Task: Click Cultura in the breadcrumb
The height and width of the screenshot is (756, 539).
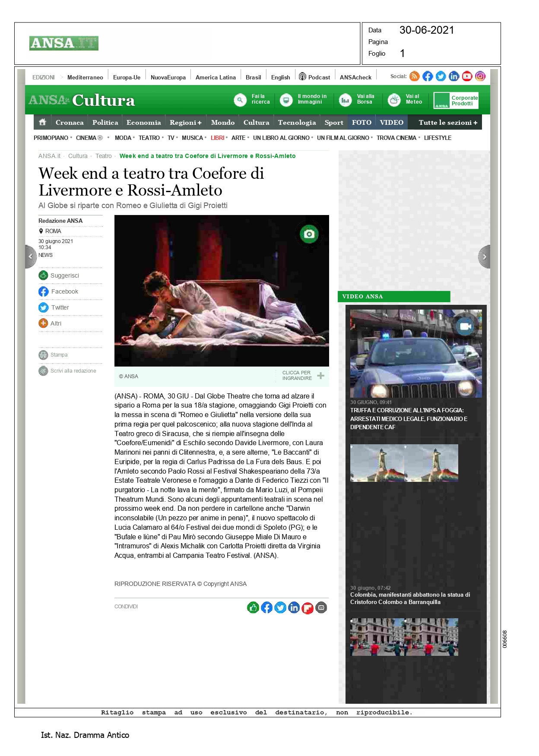Action: click(78, 156)
